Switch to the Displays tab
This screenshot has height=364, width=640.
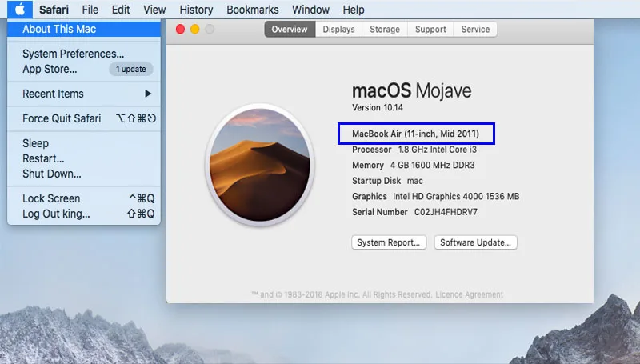(x=338, y=30)
